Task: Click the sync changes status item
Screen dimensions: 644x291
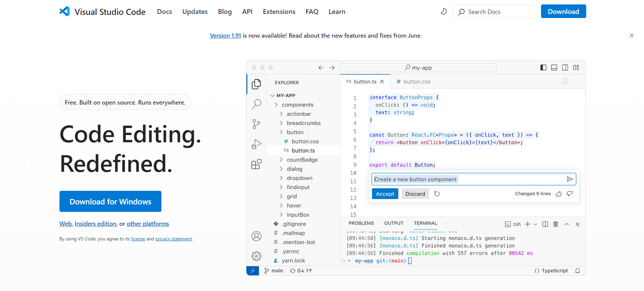Action: (301, 271)
